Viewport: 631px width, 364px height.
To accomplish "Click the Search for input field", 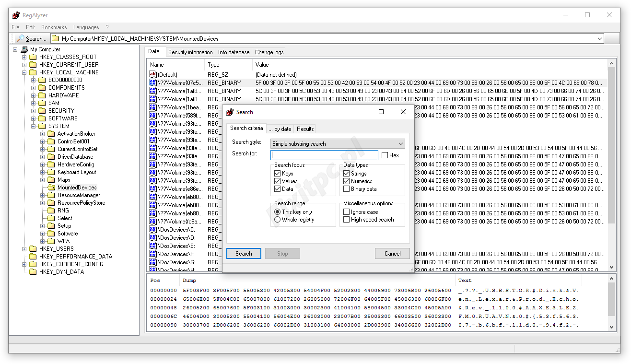I will (x=324, y=155).
